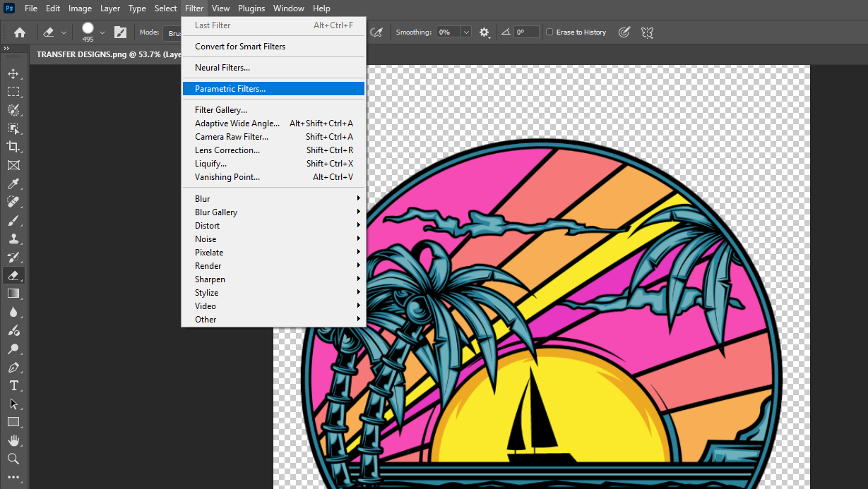Image resolution: width=868 pixels, height=489 pixels.
Task: Go to the Home screen
Action: (x=20, y=32)
